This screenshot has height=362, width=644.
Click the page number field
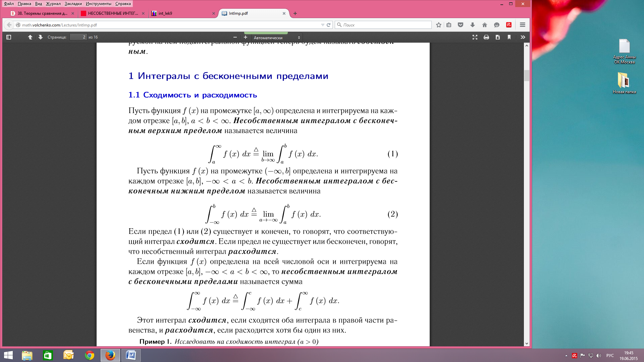78,37
